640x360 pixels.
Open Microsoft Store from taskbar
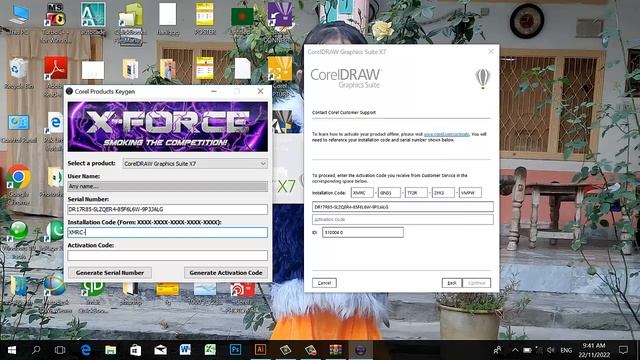pyautogui.click(x=136, y=350)
